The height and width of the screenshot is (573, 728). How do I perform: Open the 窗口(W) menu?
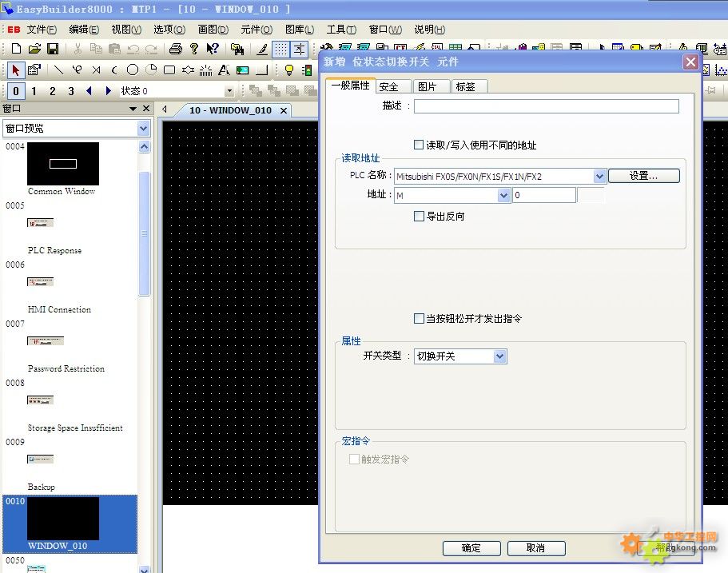click(385, 30)
